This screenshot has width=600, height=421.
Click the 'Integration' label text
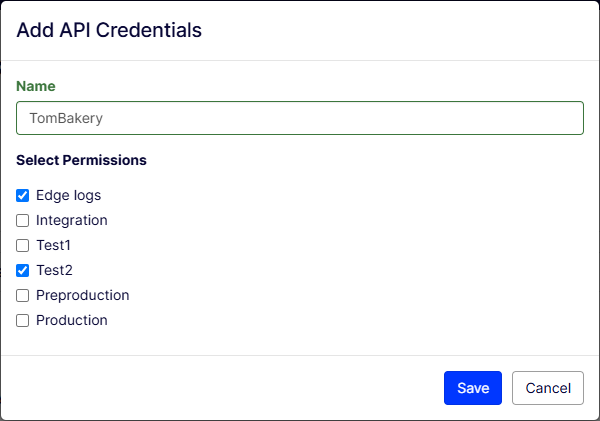[71, 221]
